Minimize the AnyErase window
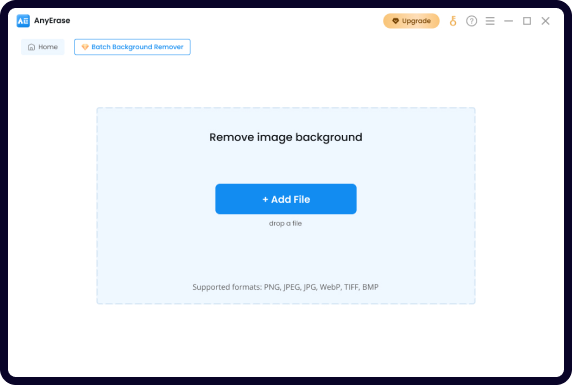This screenshot has width=572, height=385. [x=509, y=21]
